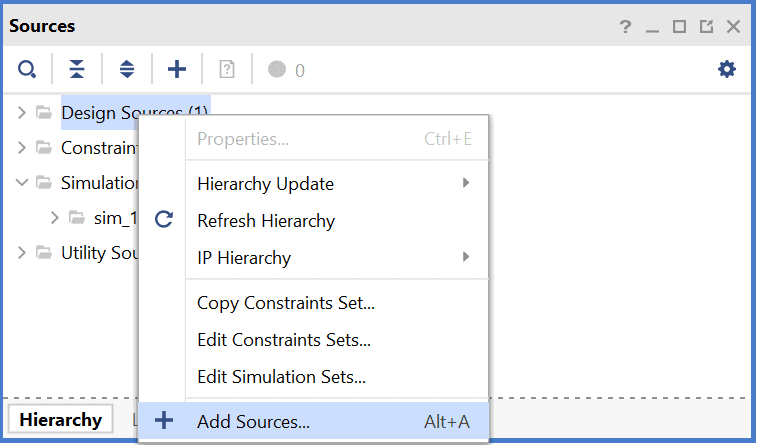Click the Collapse All icon

[x=77, y=69]
